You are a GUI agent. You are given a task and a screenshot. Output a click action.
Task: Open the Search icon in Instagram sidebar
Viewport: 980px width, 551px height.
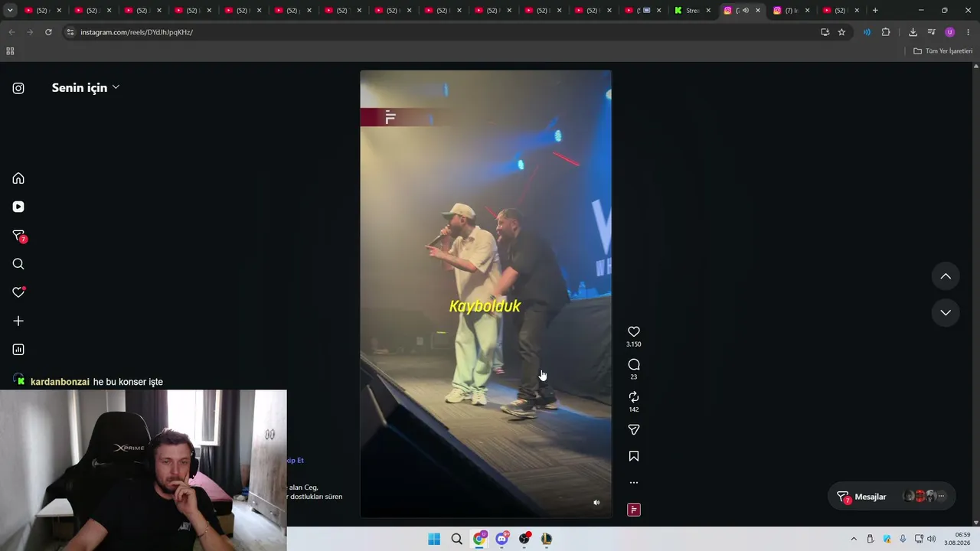click(18, 264)
